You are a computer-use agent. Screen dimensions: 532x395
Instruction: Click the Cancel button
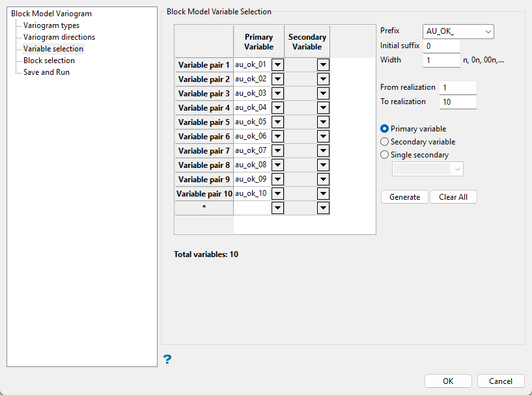tap(501, 381)
